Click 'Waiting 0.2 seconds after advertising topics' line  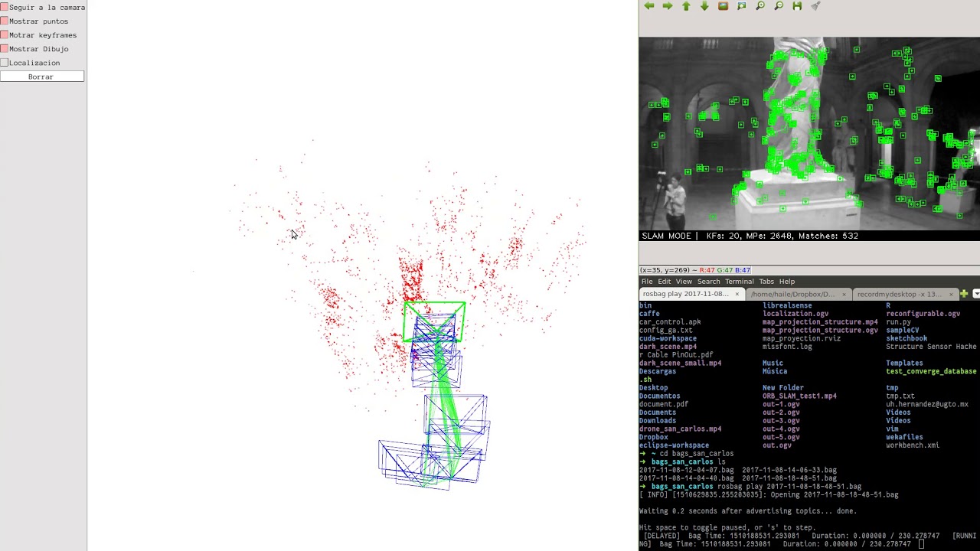[x=747, y=511]
